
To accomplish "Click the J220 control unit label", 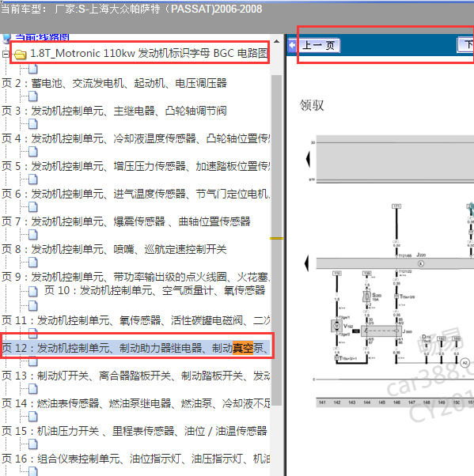I will click(421, 255).
